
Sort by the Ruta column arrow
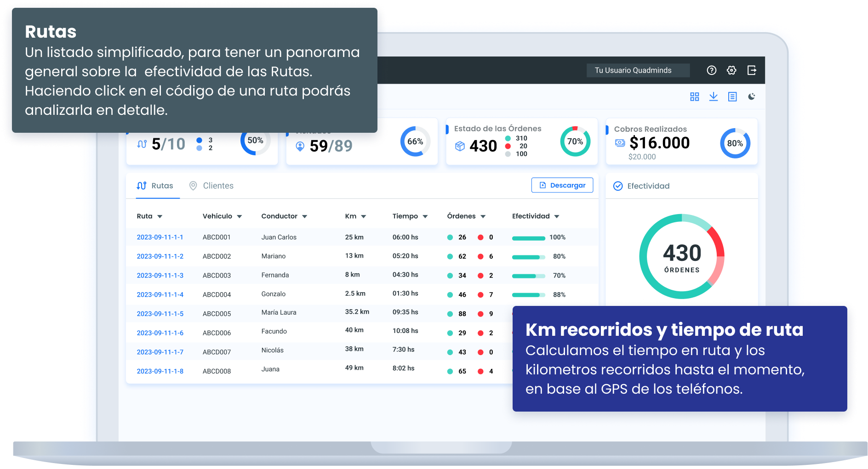(x=160, y=216)
